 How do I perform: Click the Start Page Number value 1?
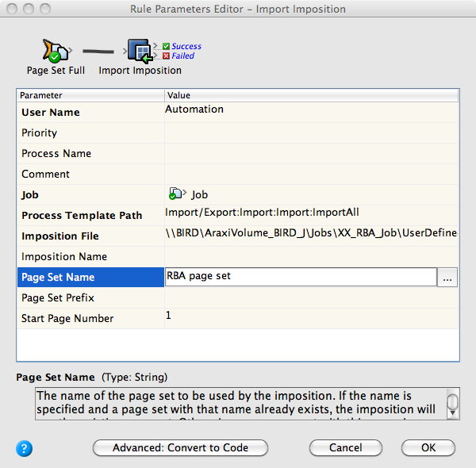coord(168,316)
